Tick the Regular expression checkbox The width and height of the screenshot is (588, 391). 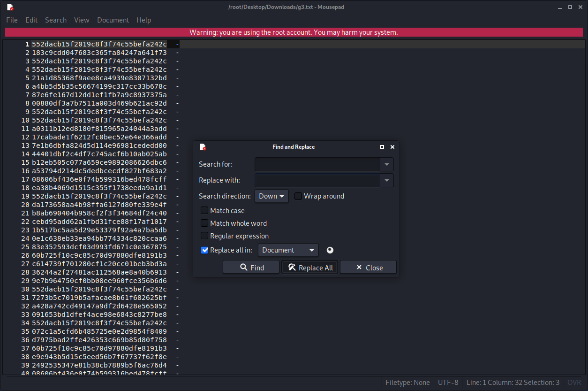coord(204,236)
